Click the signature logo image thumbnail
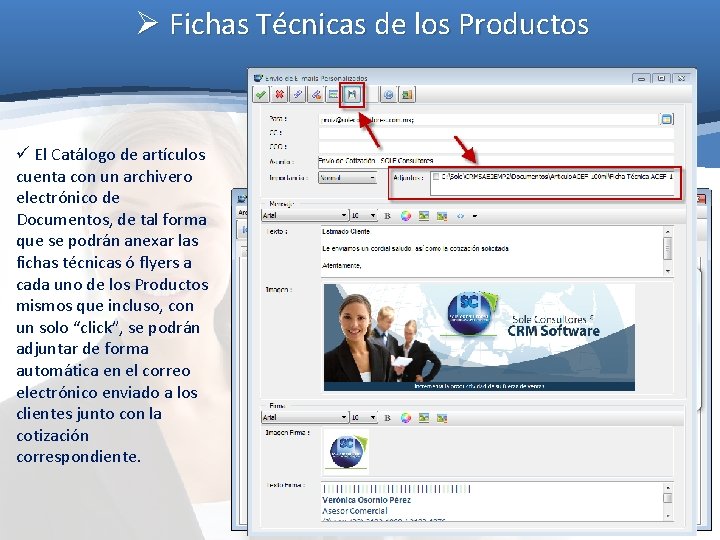This screenshot has height=540, width=720. [x=346, y=452]
